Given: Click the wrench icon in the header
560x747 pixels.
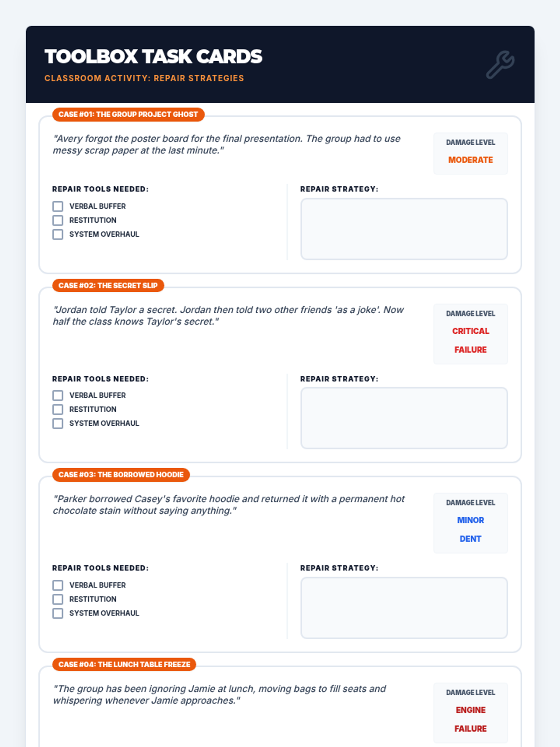Looking at the screenshot, I should tap(500, 64).
